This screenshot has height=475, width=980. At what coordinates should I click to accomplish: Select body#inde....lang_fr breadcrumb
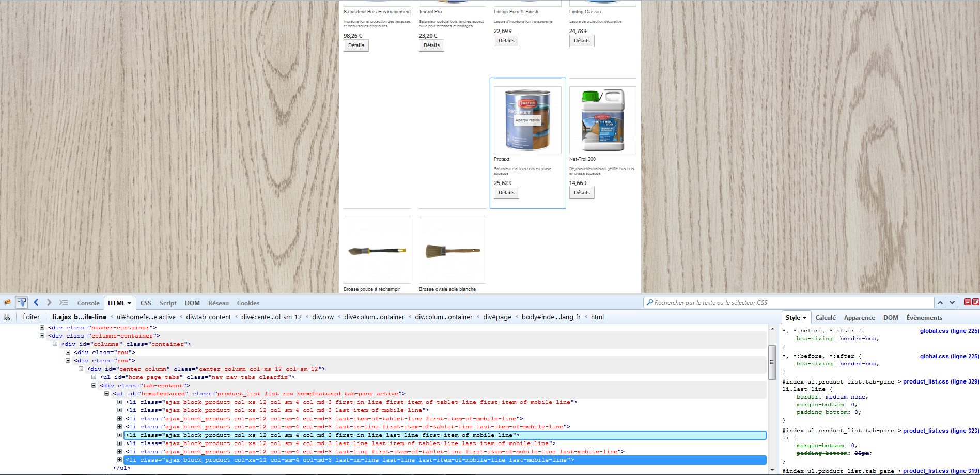point(551,317)
